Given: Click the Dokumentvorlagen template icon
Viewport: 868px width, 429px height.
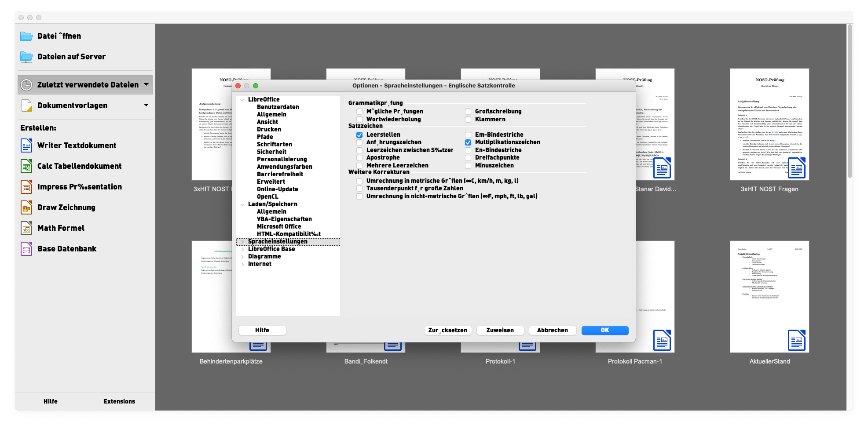Looking at the screenshot, I should (26, 105).
